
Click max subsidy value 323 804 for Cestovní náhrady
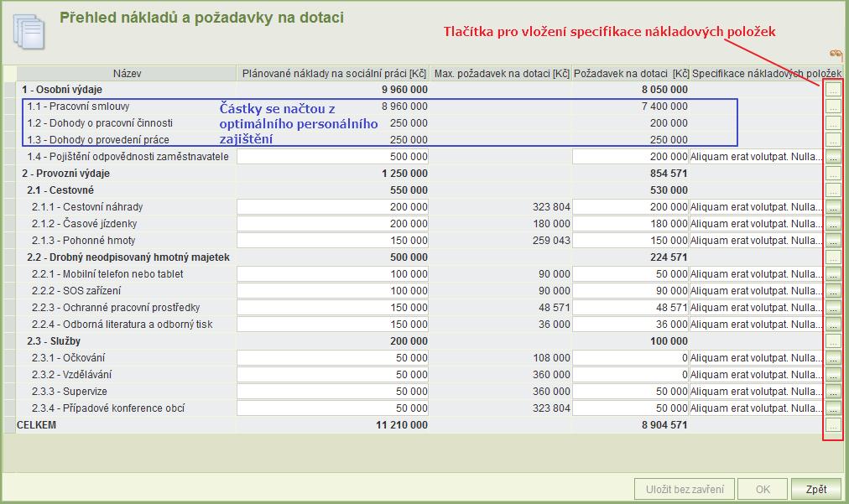551,207
